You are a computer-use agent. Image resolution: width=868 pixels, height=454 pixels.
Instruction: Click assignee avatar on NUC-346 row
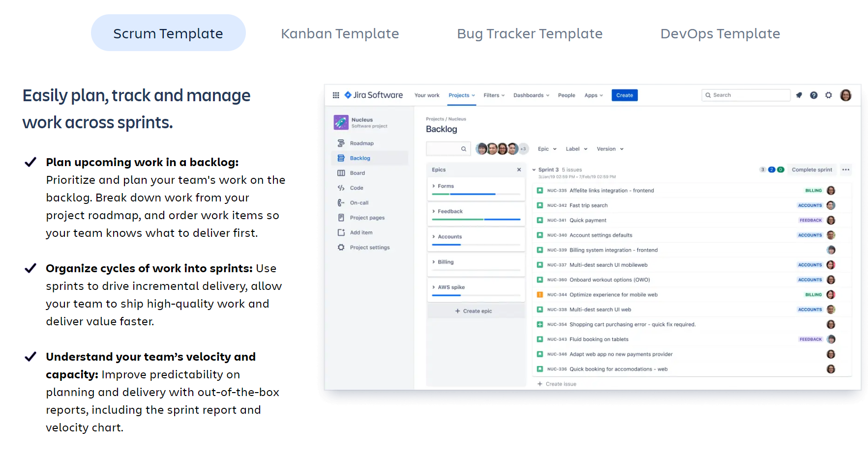click(831, 354)
